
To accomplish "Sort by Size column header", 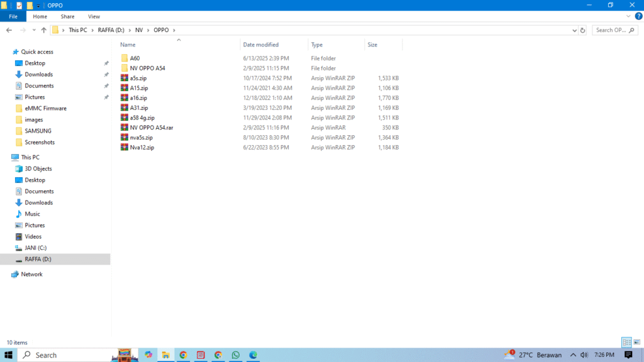I will coord(372,45).
